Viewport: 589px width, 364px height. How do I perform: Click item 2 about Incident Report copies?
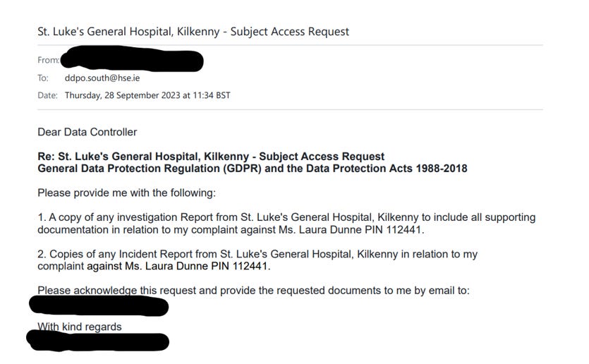[257, 260]
